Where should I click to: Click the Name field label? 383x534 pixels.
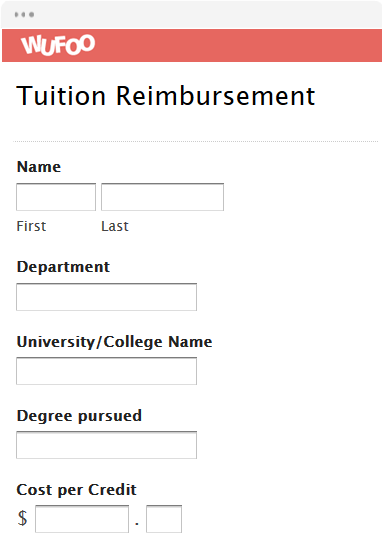click(39, 167)
